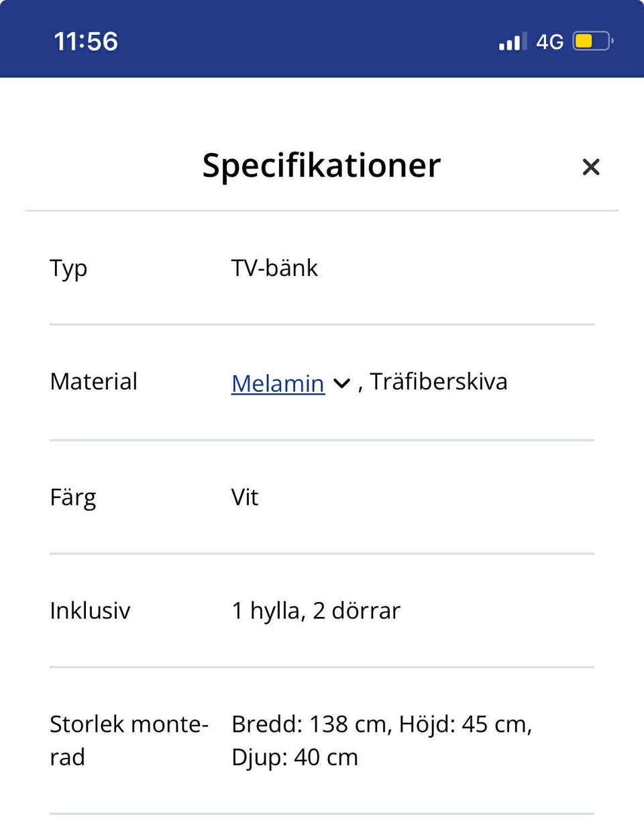Select the Specifikationer heading

(321, 165)
